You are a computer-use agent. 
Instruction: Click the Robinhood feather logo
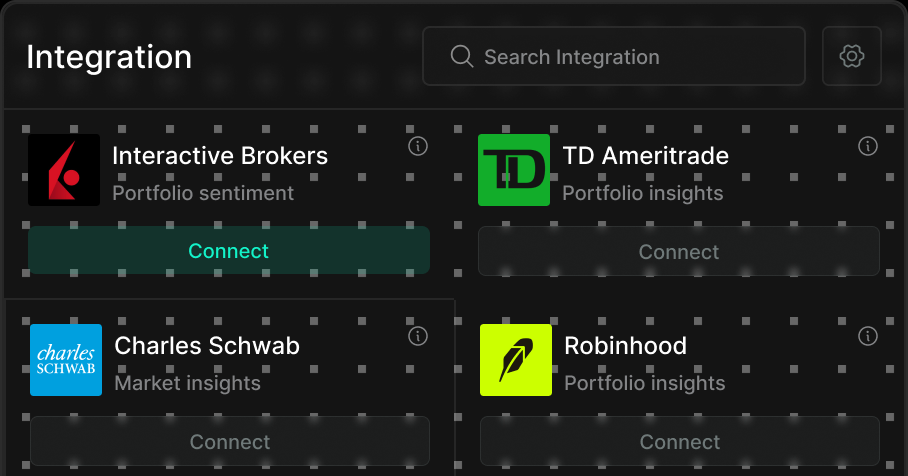tap(516, 360)
